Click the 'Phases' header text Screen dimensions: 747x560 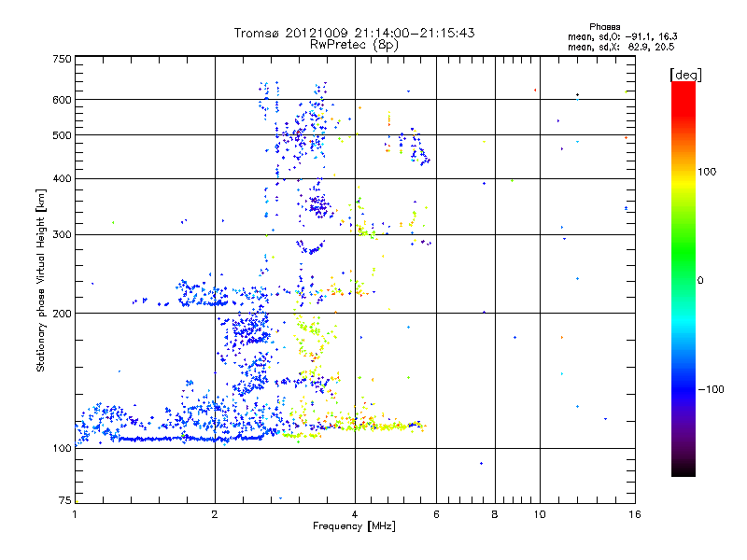click(x=604, y=27)
